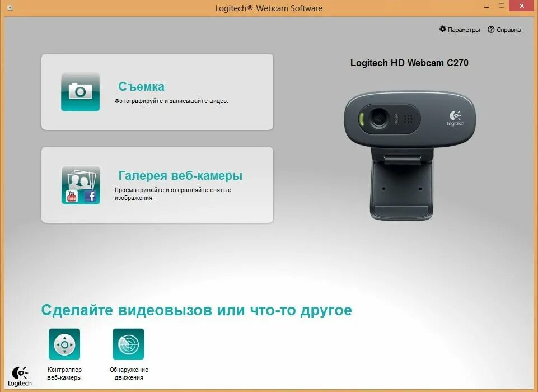538x392 pixels.
Task: Launch the Контроллер веб-камеры icon
Action: click(64, 344)
